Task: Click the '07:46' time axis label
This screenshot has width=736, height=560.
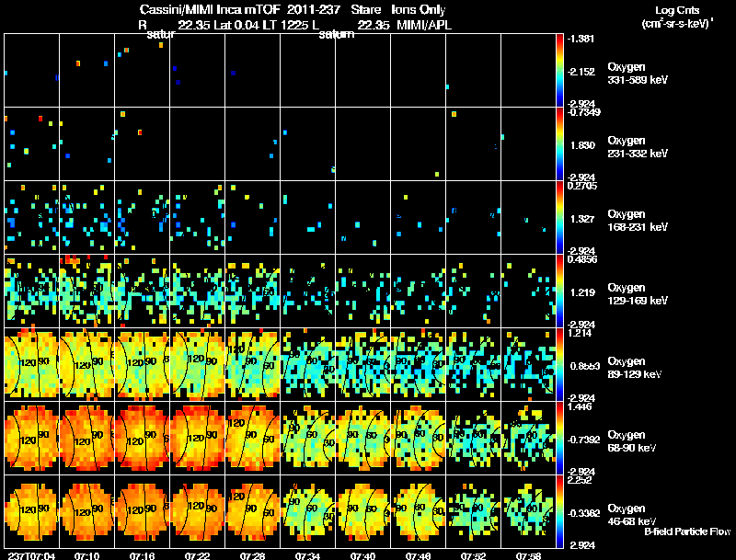Action: [419, 556]
